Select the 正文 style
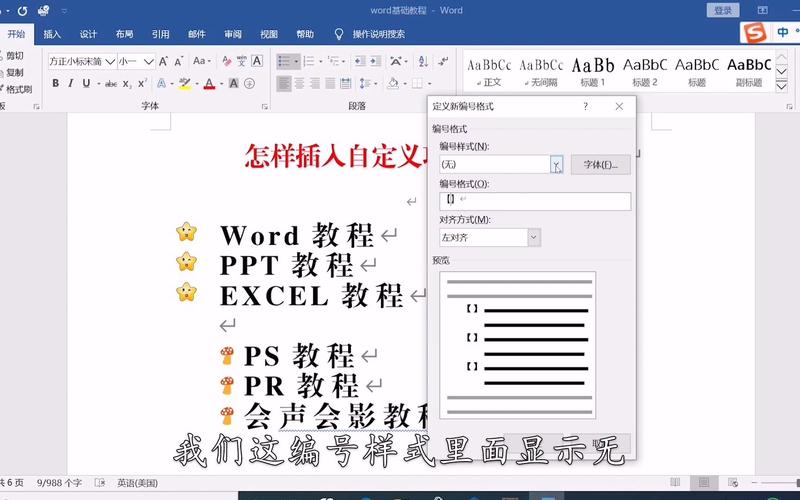This screenshot has height=500, width=800. pos(489,72)
